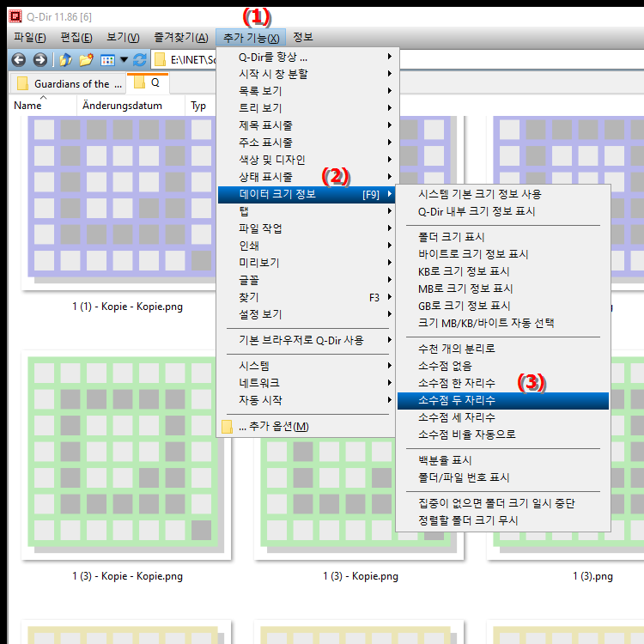Image resolution: width=644 pixels, height=644 pixels.
Task: Toggle 폴더 크기 표시 option
Action: tap(502, 237)
